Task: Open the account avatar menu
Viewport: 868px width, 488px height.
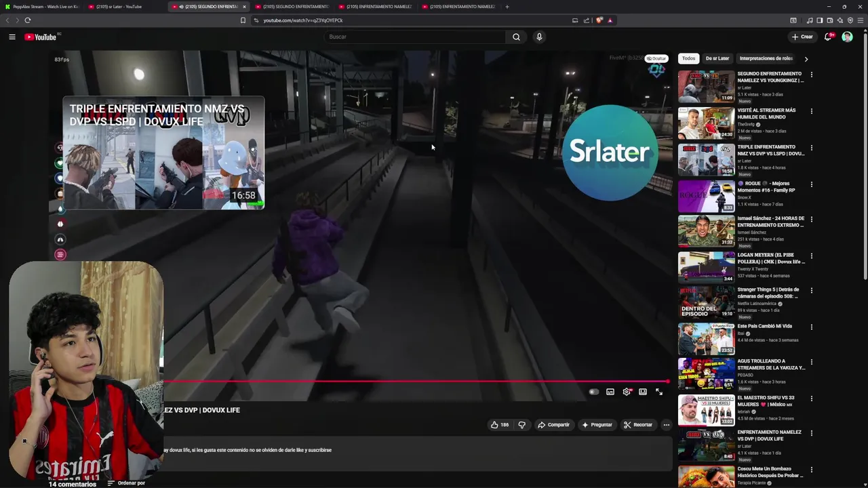Action: click(847, 37)
